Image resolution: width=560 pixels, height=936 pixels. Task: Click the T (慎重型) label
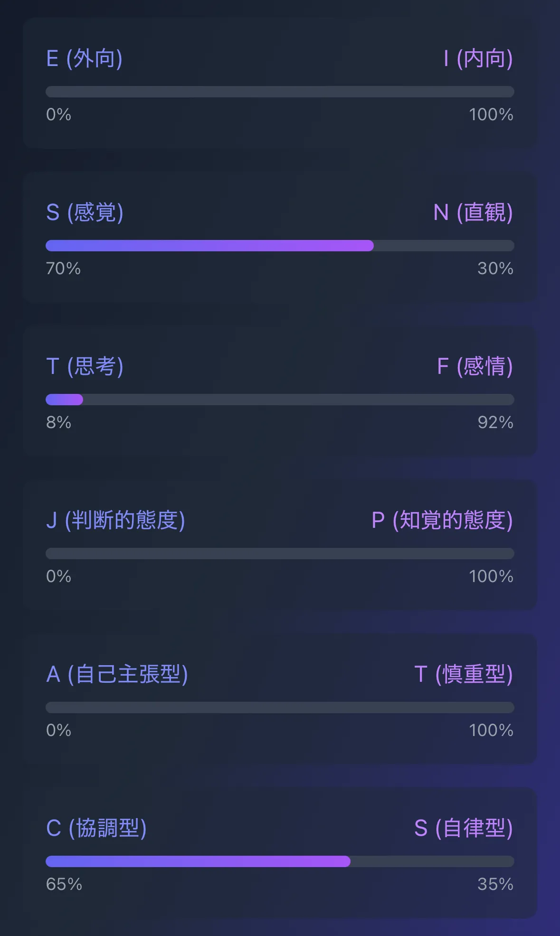(464, 674)
